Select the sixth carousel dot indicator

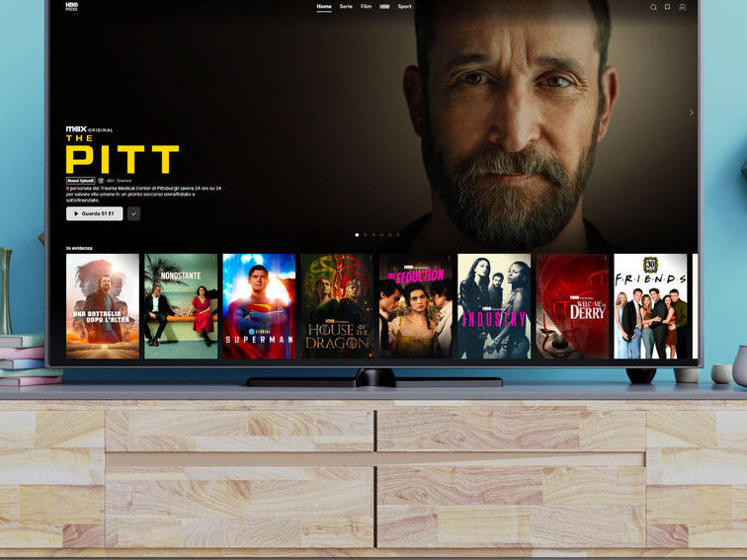[398, 235]
